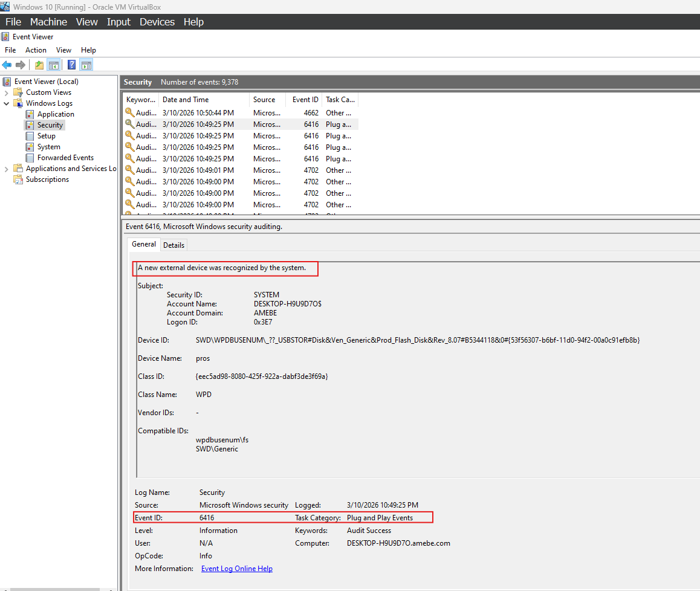Click the Event Viewer title bar icon
Image resolution: width=700 pixels, height=591 pixels.
(x=5, y=37)
